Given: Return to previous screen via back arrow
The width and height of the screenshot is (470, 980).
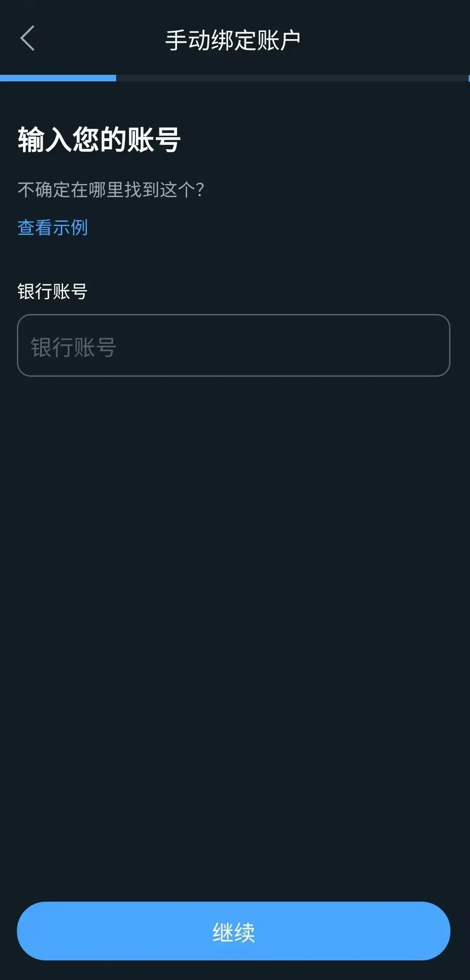Looking at the screenshot, I should pyautogui.click(x=27, y=38).
